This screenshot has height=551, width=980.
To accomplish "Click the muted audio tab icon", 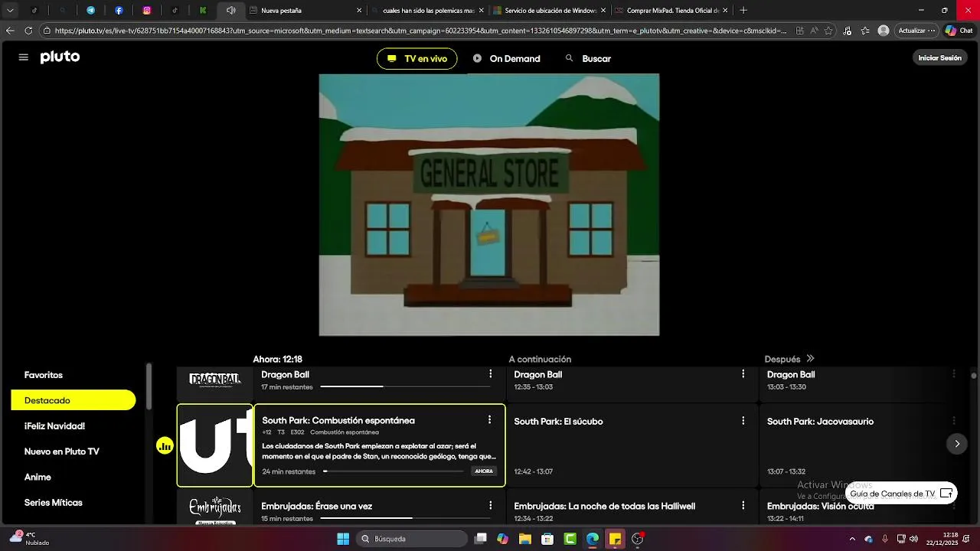I will coord(230,11).
